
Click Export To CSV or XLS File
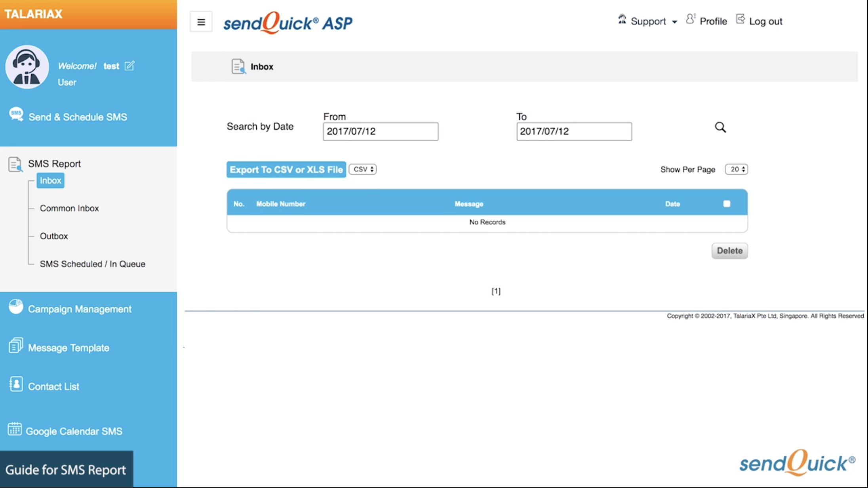pyautogui.click(x=286, y=170)
